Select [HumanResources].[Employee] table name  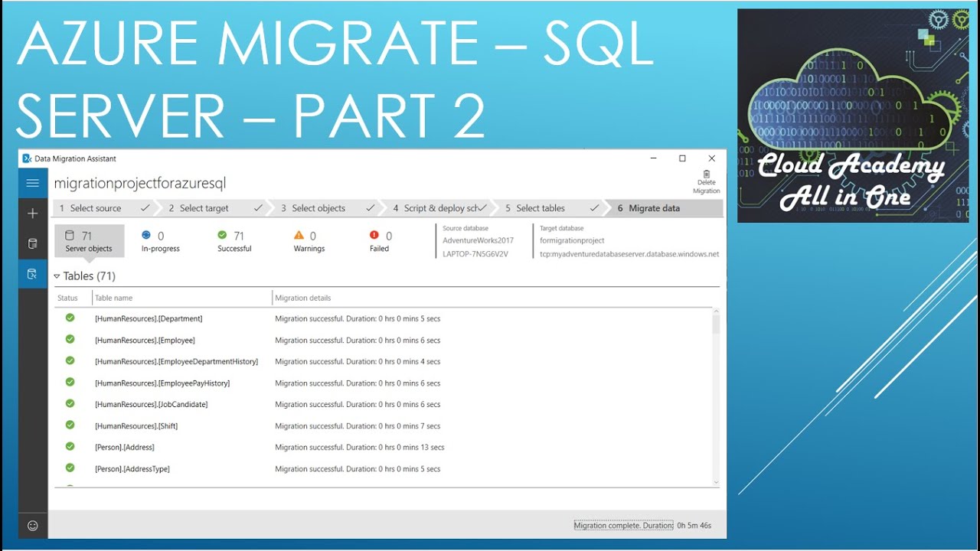coord(145,340)
